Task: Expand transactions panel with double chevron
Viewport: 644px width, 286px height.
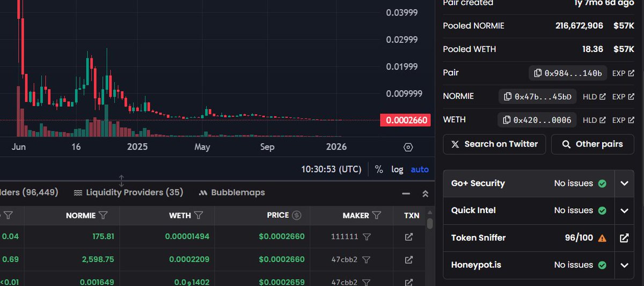Action: (x=425, y=193)
